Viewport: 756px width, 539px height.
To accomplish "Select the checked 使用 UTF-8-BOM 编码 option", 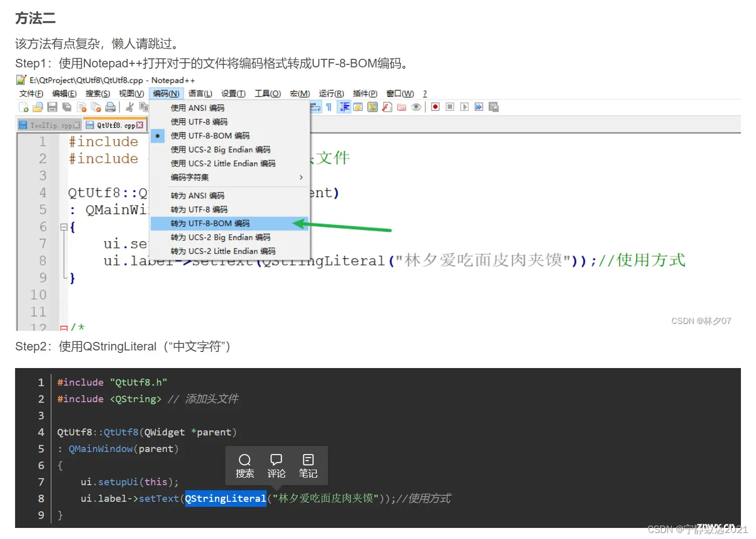I will tap(230, 136).
